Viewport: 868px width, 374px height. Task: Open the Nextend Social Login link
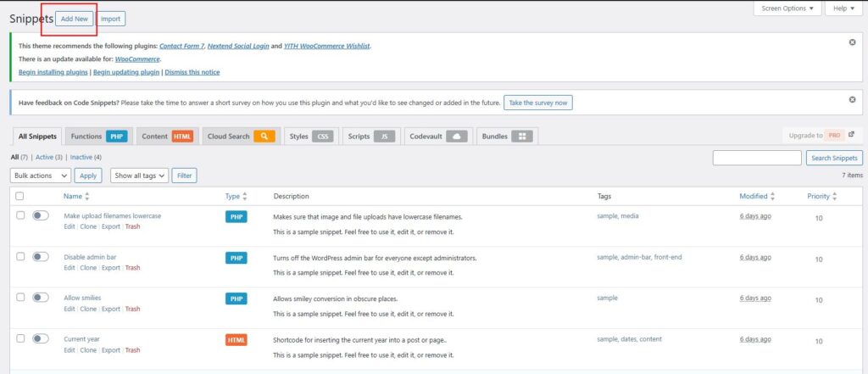pos(238,46)
